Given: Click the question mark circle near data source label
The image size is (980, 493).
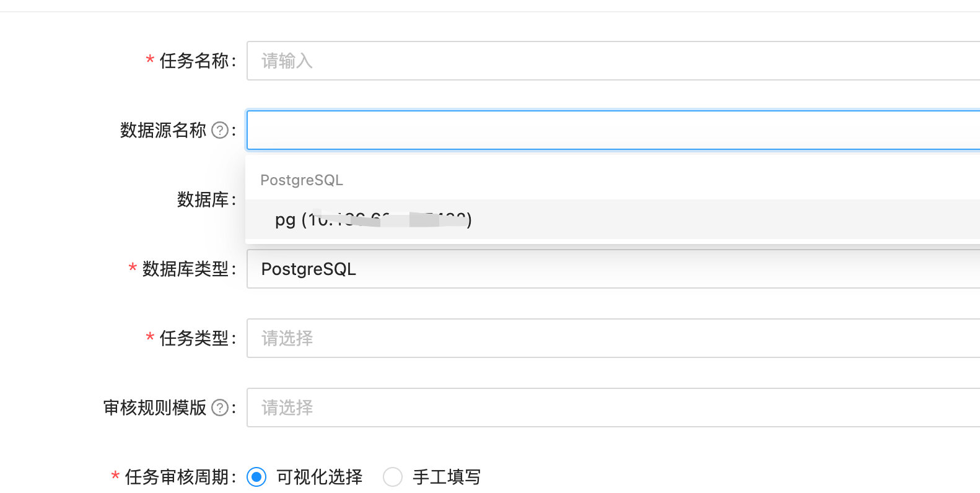Looking at the screenshot, I should [x=220, y=130].
